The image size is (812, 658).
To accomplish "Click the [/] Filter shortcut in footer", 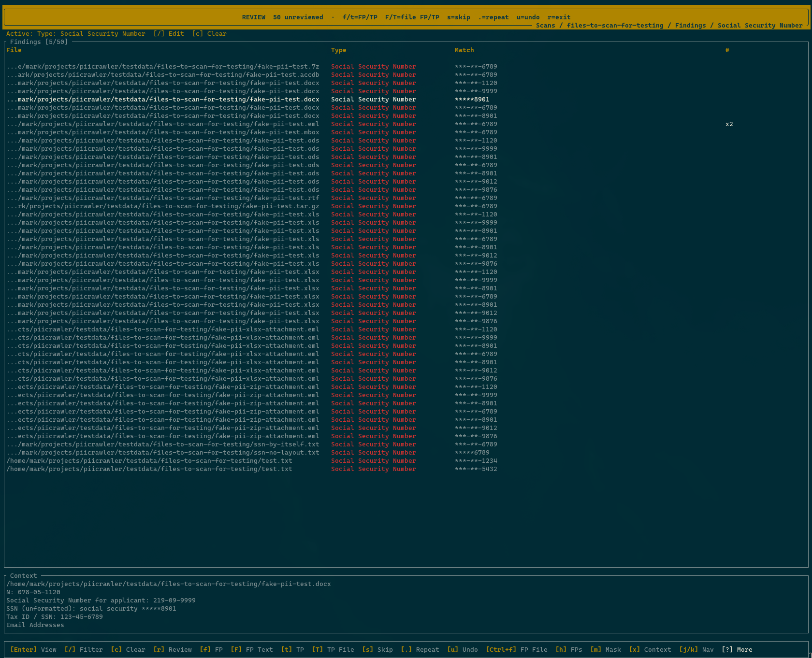I will 84,649.
